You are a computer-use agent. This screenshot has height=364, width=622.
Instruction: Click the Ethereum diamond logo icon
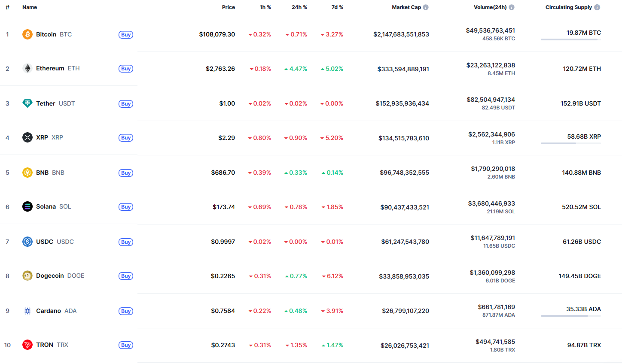(27, 68)
